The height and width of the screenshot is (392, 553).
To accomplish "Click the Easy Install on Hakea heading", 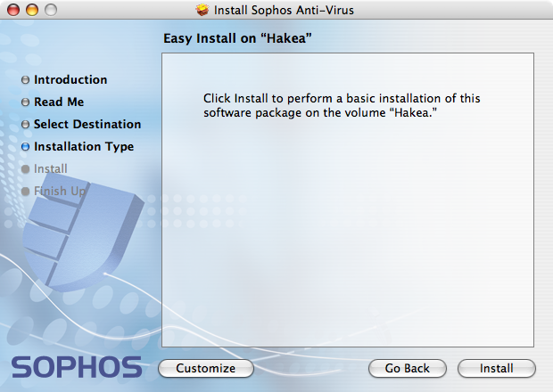I will tap(238, 38).
